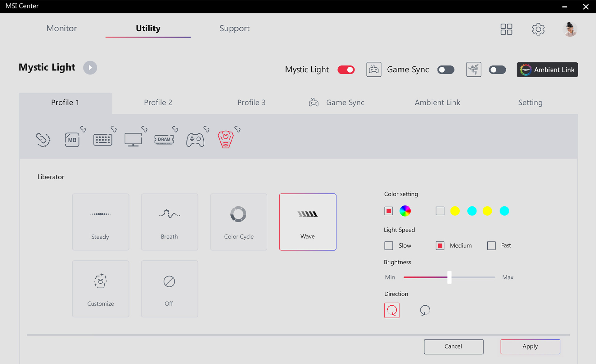
Task: Enable the Game Sync toggle
Action: click(x=446, y=70)
